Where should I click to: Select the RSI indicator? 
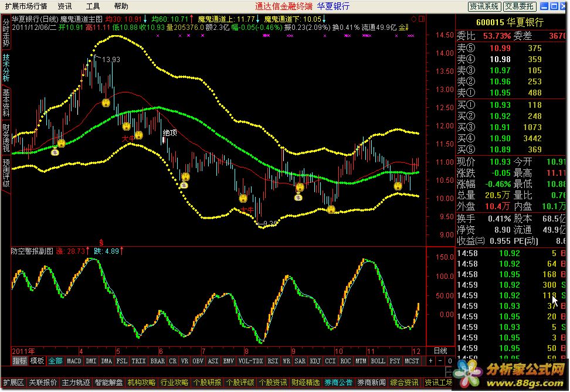pyautogui.click(x=273, y=361)
